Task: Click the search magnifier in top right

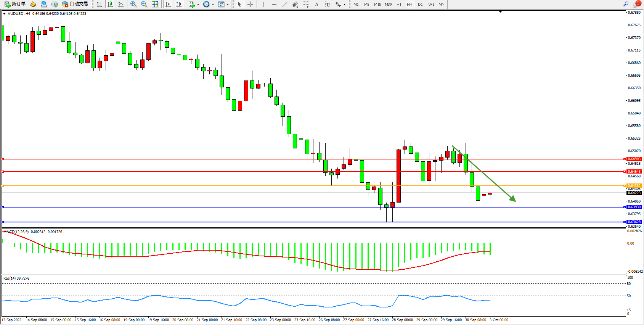Action: (626, 4)
